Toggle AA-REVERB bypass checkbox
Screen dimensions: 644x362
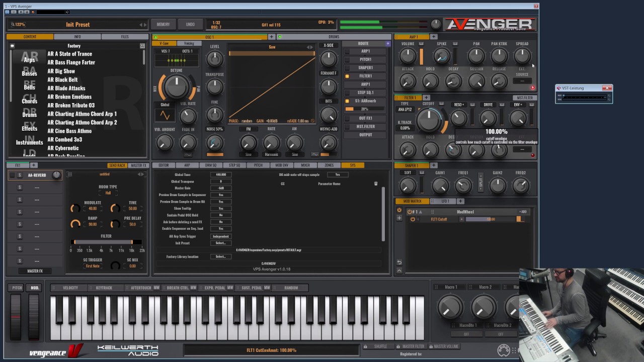pyautogui.click(x=12, y=175)
